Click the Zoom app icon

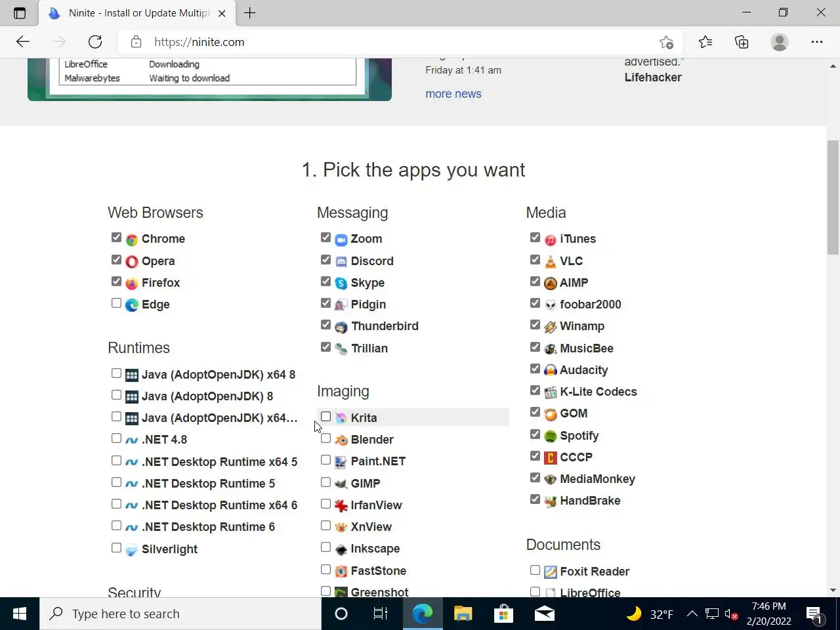coord(341,240)
